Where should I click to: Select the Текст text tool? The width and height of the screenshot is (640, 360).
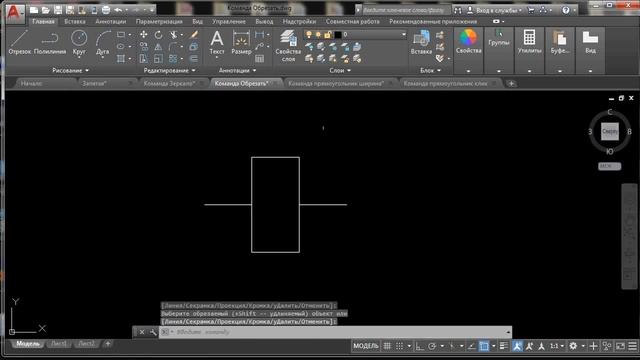pyautogui.click(x=217, y=42)
